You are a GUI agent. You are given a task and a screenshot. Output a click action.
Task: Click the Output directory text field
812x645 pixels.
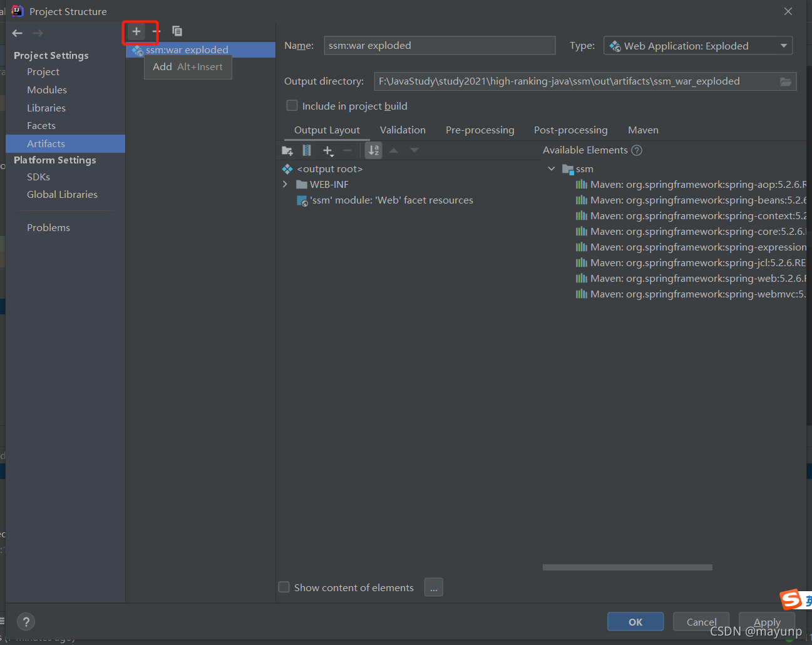coord(576,81)
